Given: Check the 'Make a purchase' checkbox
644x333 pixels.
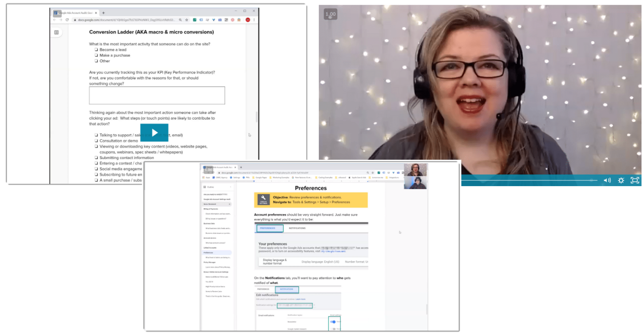Looking at the screenshot, I should point(96,55).
